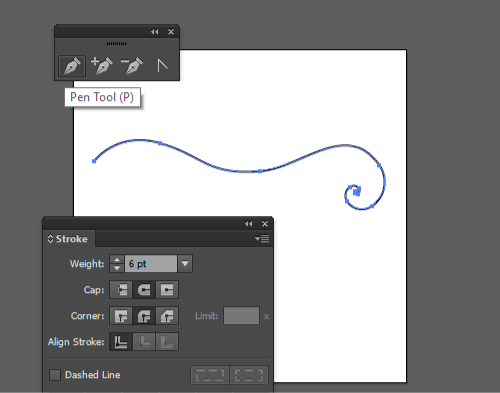Select the Convert Anchor Point tool
The width and height of the screenshot is (500, 393).
[162, 66]
